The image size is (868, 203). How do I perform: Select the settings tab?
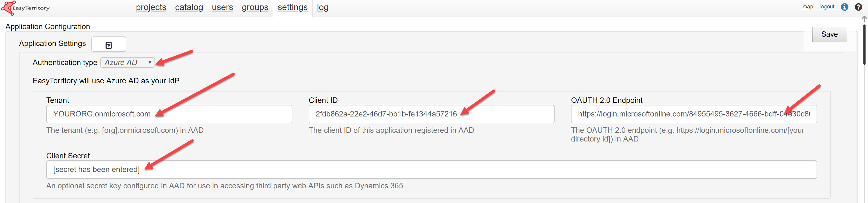[x=292, y=7]
